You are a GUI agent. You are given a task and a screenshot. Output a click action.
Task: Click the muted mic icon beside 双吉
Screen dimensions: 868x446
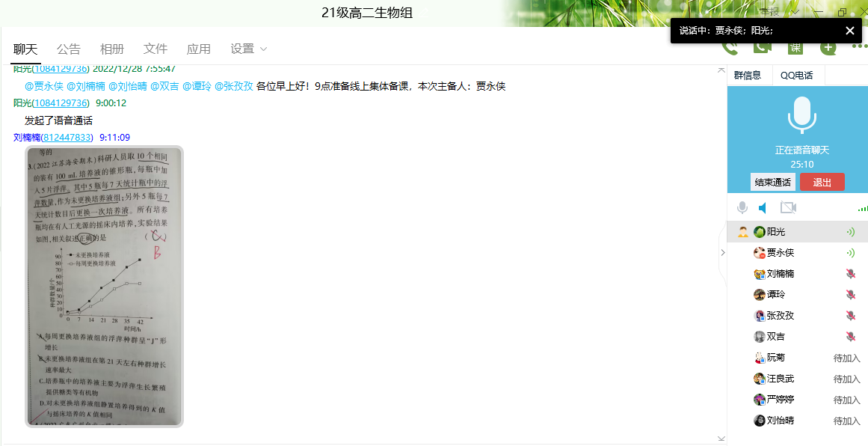click(x=851, y=336)
